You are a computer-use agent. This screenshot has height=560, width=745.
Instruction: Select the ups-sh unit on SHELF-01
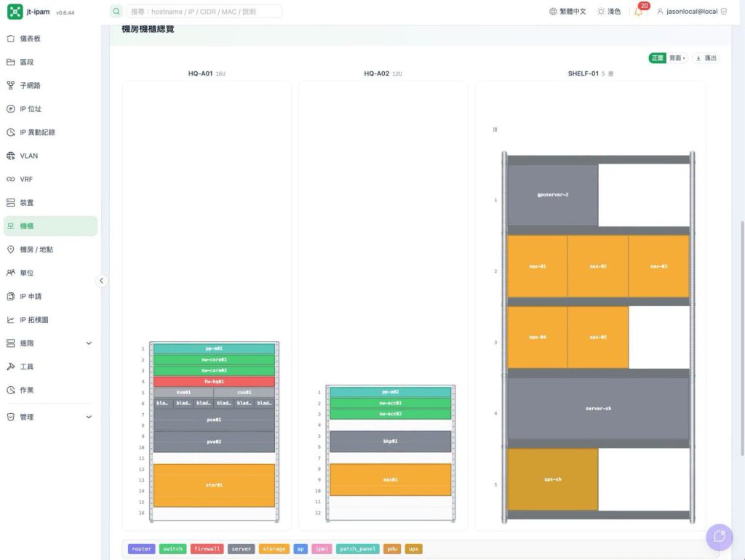pyautogui.click(x=553, y=479)
